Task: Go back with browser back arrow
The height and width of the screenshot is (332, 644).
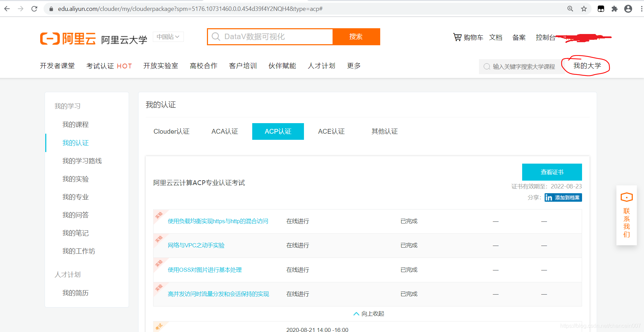Action: 7,9
